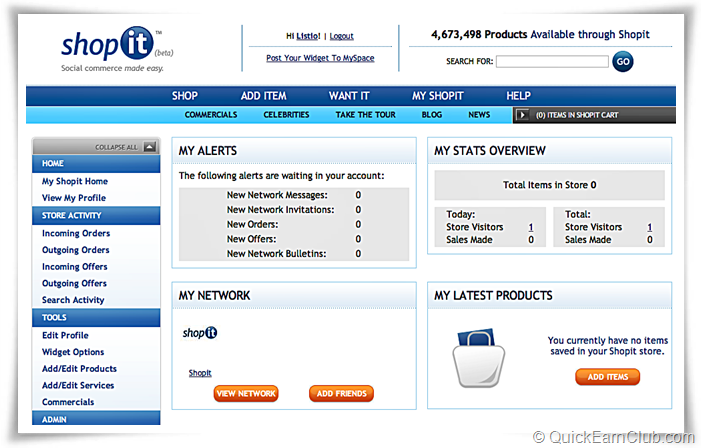Open Widget Options
Viewport: 701px width, 448px height.
point(73,352)
